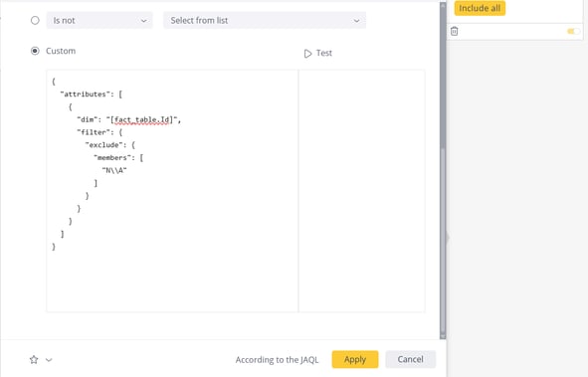Open the 'Is not' condition dropdown
Screen dimensions: 588x377
coord(99,20)
